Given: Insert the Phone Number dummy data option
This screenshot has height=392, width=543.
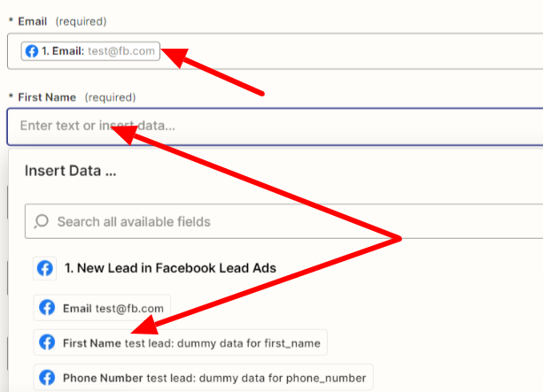Looking at the screenshot, I should pos(203,378).
